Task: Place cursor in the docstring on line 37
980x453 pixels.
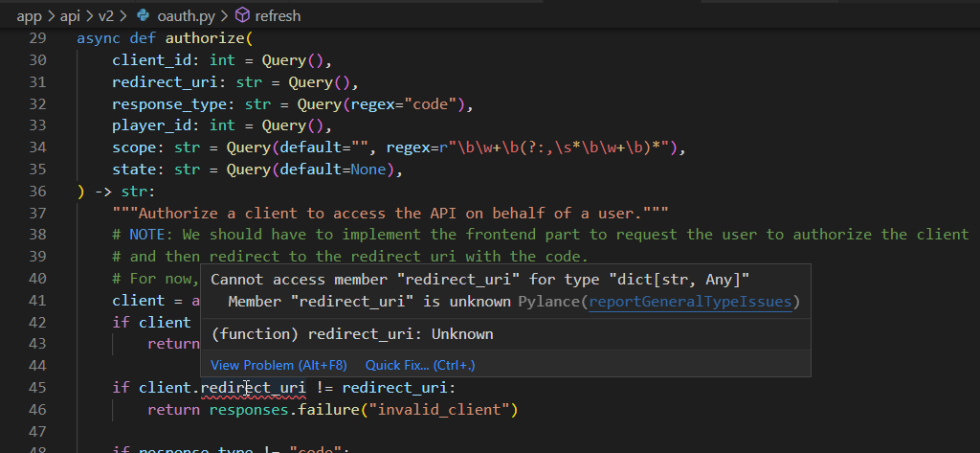Action: coord(383,213)
